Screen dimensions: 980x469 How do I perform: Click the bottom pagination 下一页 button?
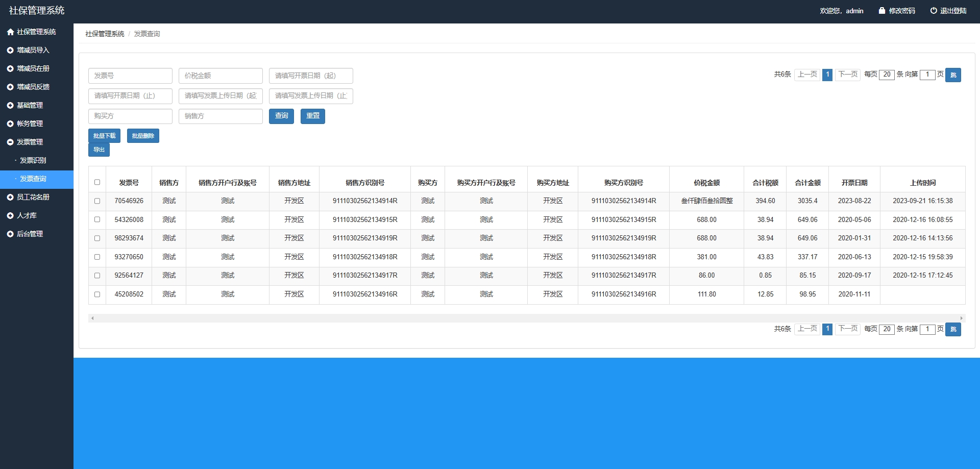(848, 329)
